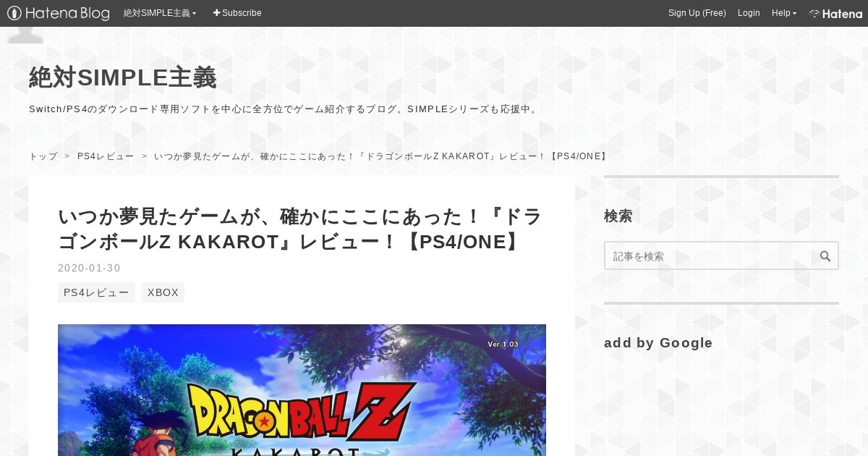This screenshot has width=868, height=456.
Task: Click the 検索 sidebar heading
Action: pos(618,216)
